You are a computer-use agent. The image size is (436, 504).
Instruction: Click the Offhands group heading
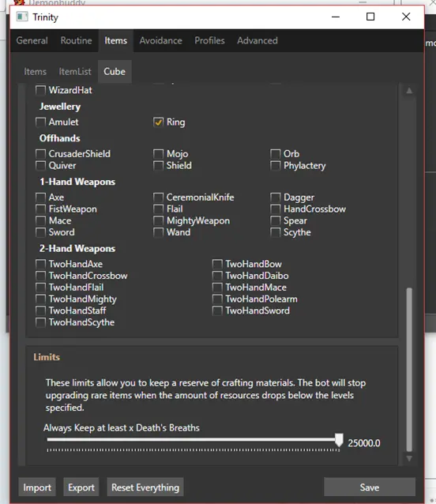(60, 138)
